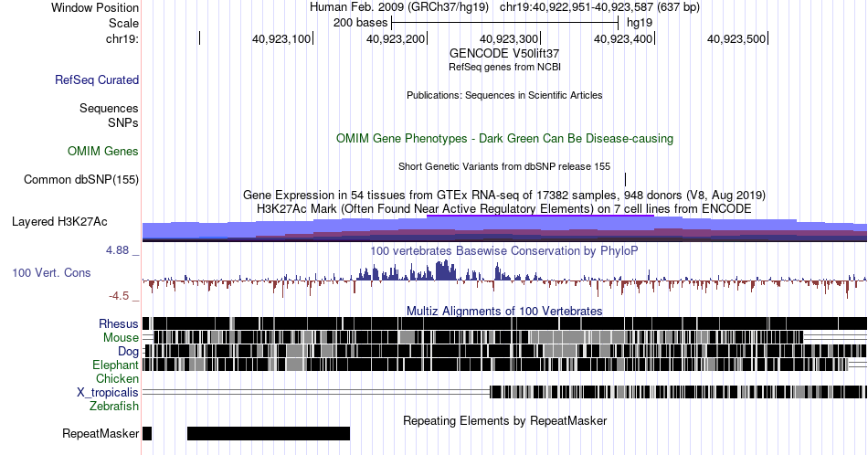Click the GTEx Gene Expression track title

[504, 195]
